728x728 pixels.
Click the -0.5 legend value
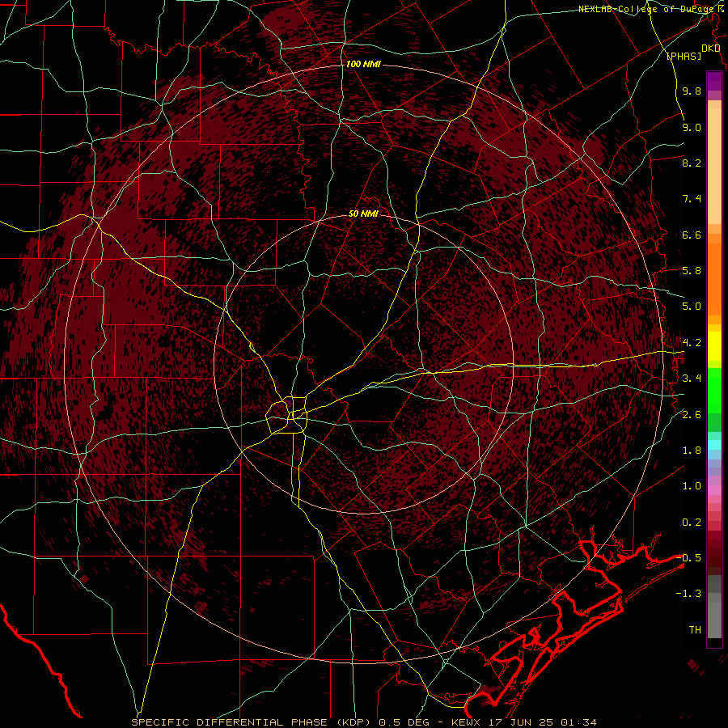tap(688, 558)
